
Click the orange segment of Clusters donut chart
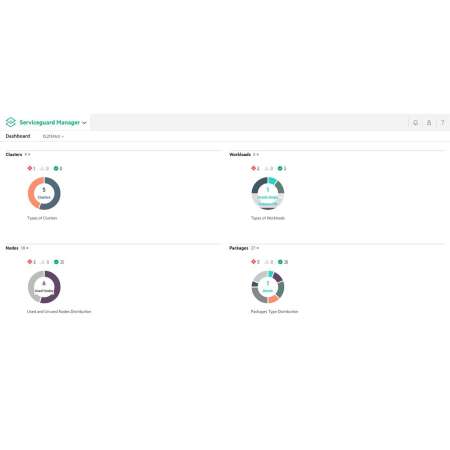pyautogui.click(x=31, y=193)
